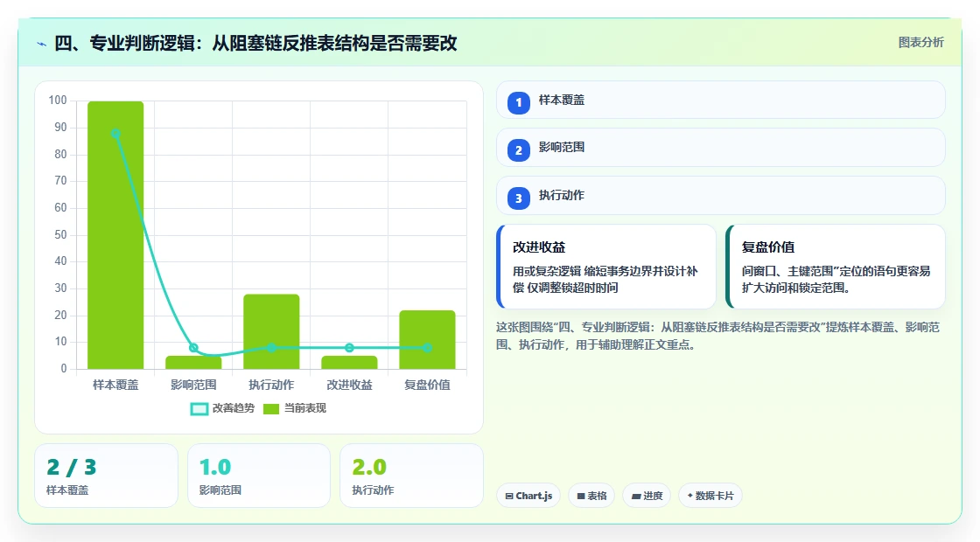
Task: Click the 复盘价值 x-axis label
Action: 428,386
